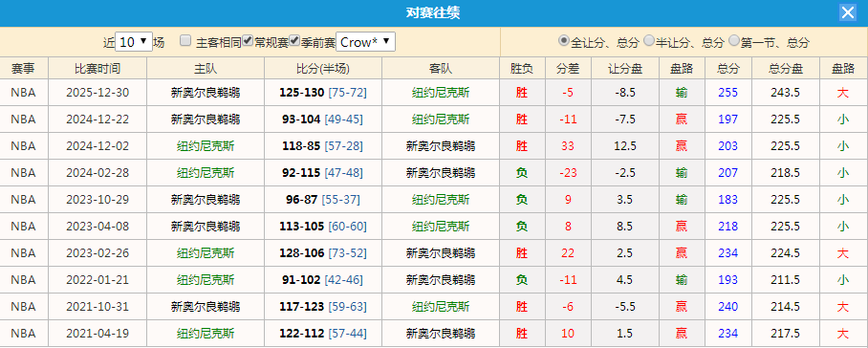Open score 96-87 from 2023-10-29 game
Screen dimensions: 868x348
pos(302,199)
